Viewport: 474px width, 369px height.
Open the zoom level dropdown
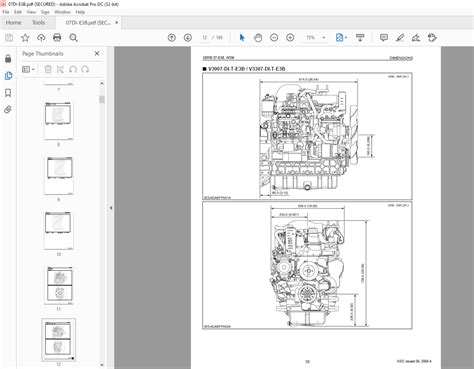324,38
